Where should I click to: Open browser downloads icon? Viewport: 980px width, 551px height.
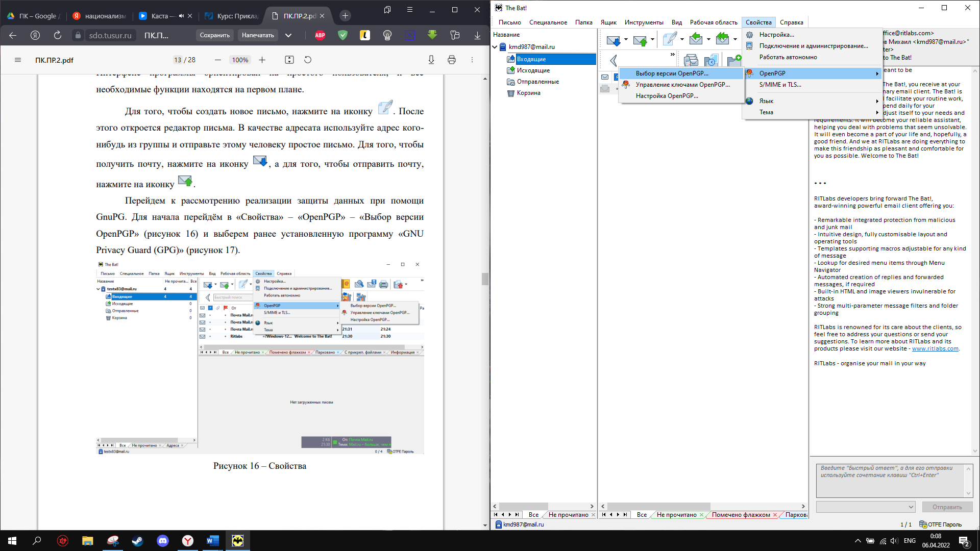[x=477, y=35]
